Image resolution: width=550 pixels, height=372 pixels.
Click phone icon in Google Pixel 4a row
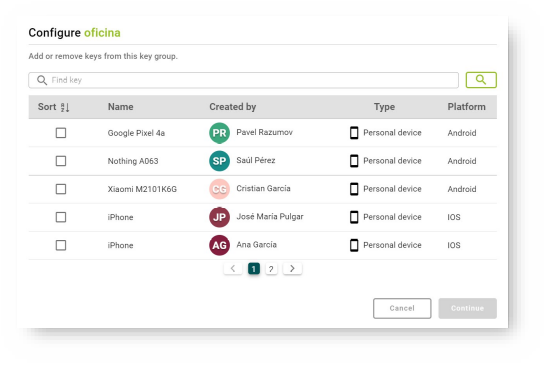point(354,133)
